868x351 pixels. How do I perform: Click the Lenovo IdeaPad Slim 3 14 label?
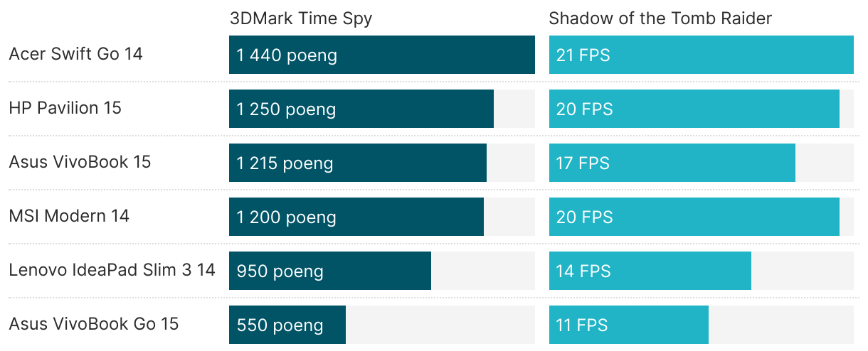[112, 270]
